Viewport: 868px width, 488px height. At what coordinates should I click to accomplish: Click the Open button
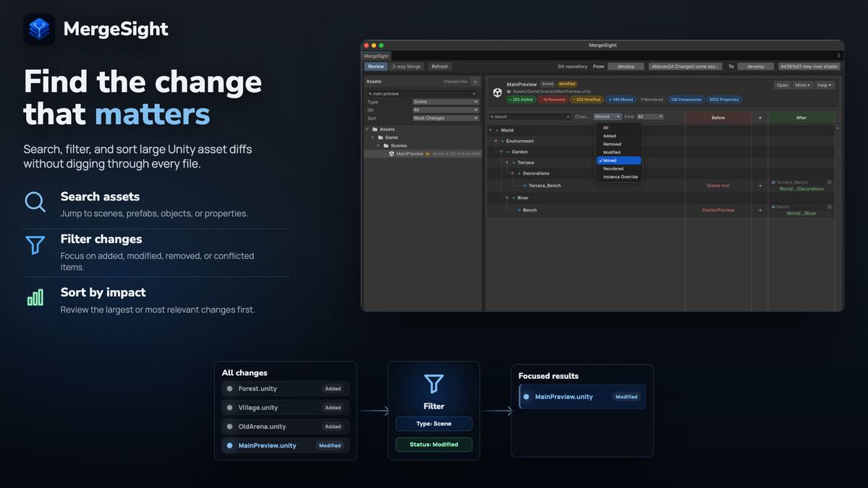[x=783, y=85]
